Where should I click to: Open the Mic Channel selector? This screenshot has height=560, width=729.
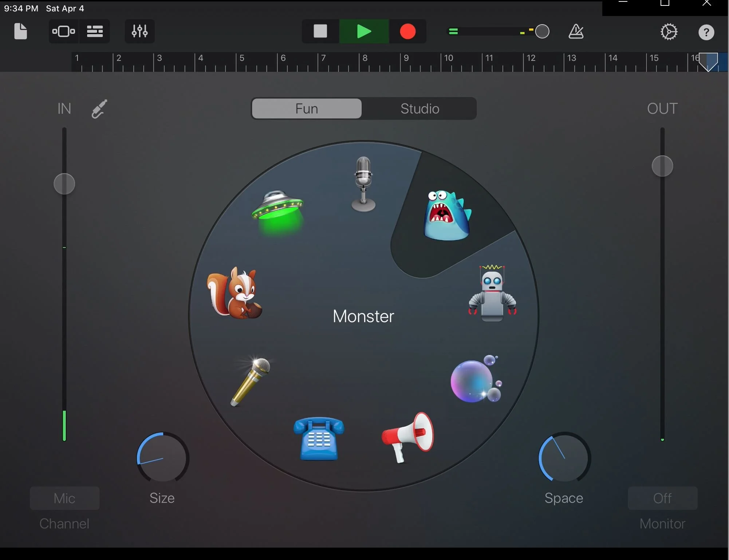tap(64, 498)
